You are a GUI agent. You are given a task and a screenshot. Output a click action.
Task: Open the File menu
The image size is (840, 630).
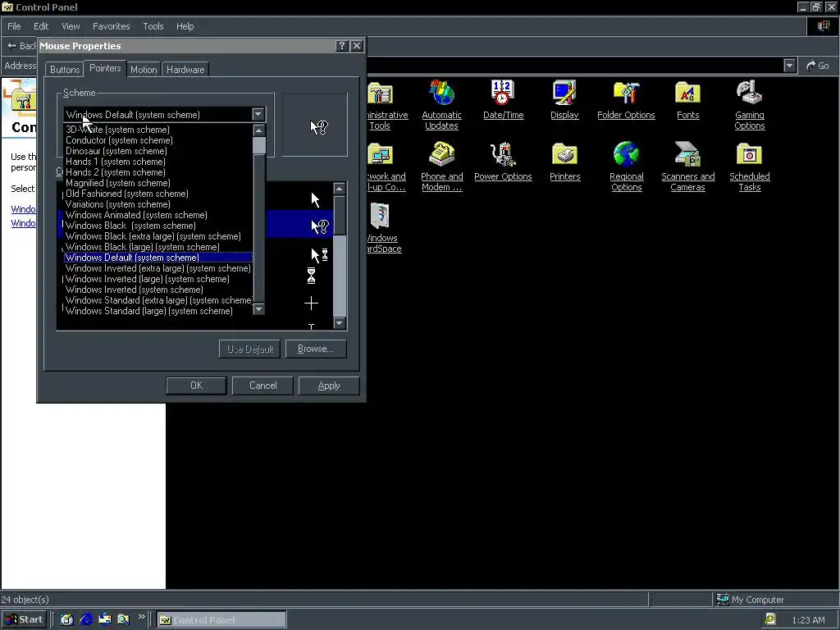click(x=14, y=26)
